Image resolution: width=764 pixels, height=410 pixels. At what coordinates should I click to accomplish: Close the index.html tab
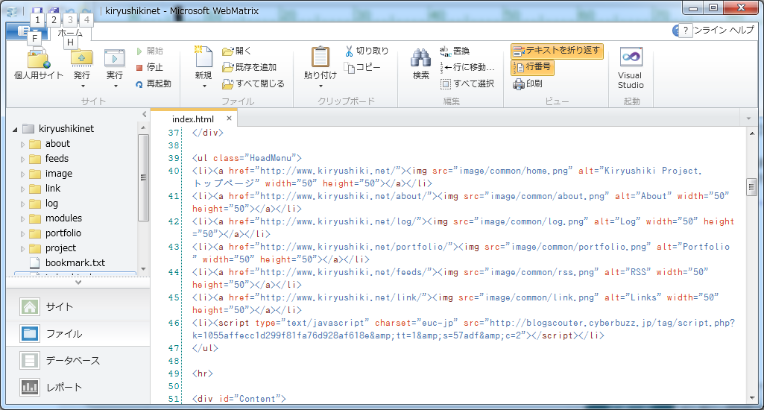tap(229, 118)
